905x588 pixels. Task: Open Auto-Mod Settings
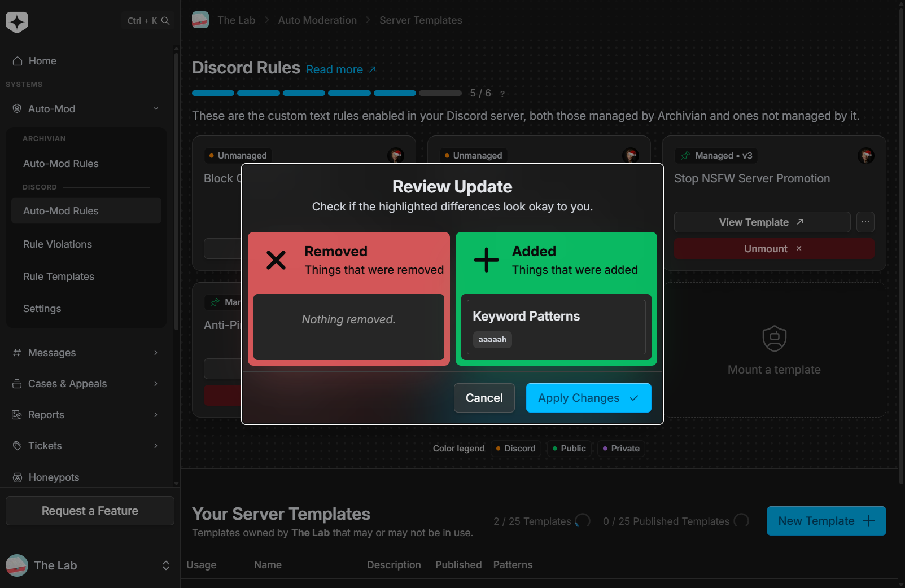(42, 309)
